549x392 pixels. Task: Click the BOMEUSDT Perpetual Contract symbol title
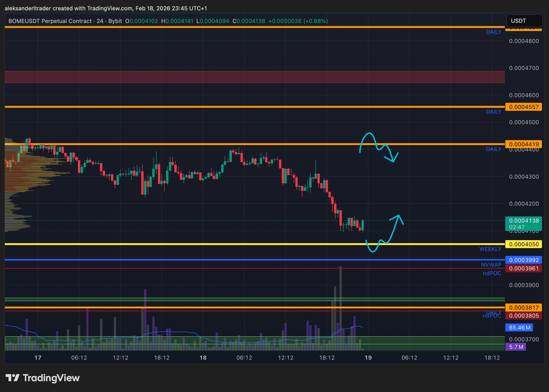[x=50, y=21]
